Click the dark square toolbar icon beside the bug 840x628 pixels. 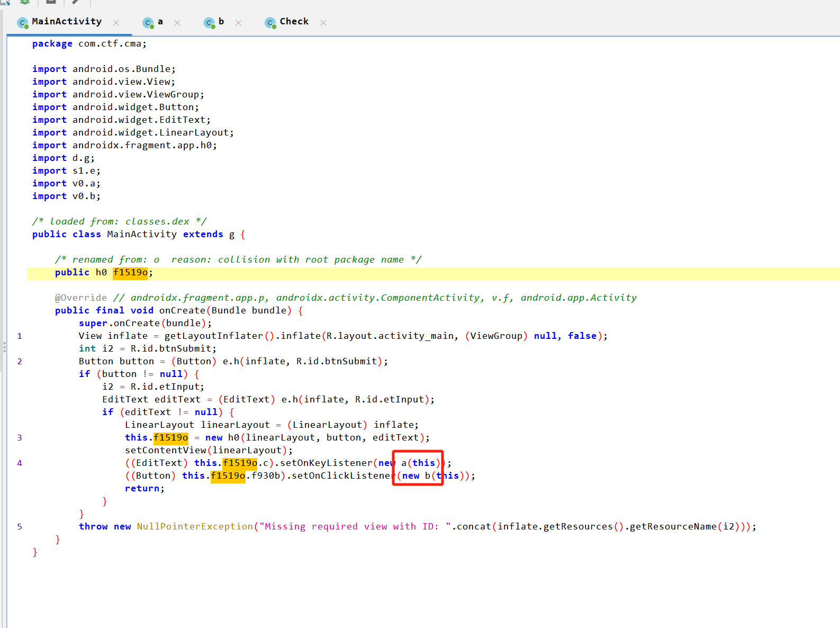point(51,2)
